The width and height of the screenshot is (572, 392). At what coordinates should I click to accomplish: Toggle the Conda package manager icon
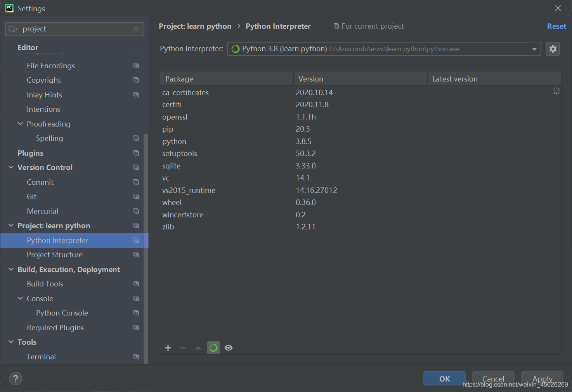213,348
